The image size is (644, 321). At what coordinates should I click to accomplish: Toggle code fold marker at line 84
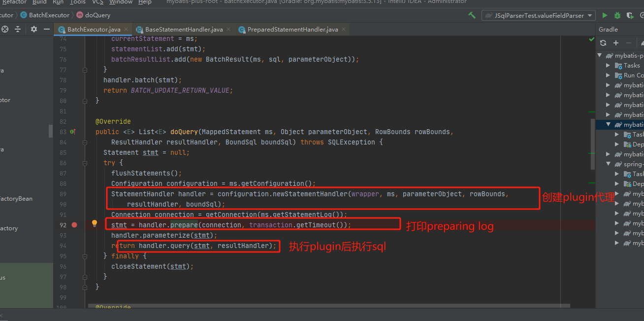[x=85, y=142]
